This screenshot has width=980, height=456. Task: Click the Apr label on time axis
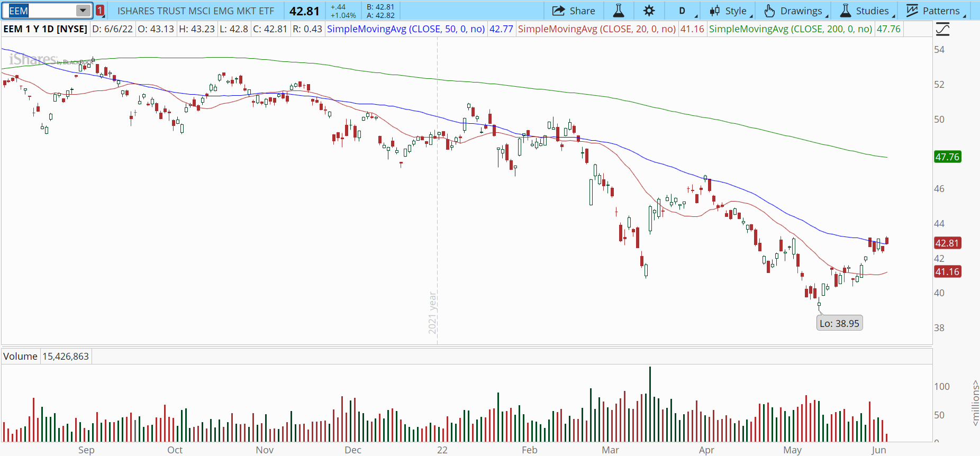tap(706, 450)
